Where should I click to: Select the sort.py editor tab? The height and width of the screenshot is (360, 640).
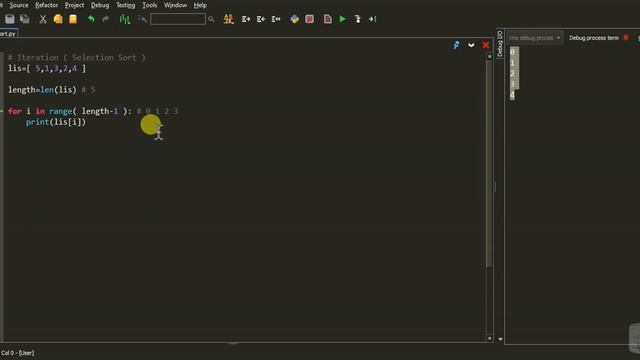tap(8, 34)
